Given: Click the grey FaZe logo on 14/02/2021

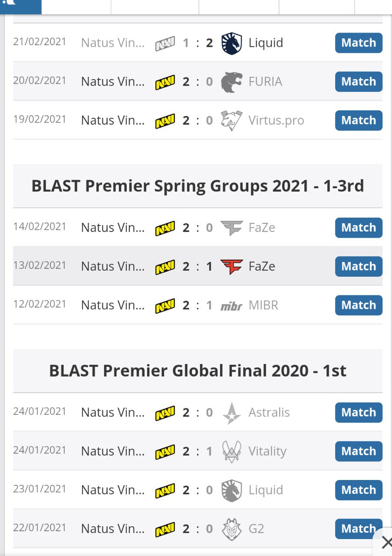Looking at the screenshot, I should tap(231, 228).
